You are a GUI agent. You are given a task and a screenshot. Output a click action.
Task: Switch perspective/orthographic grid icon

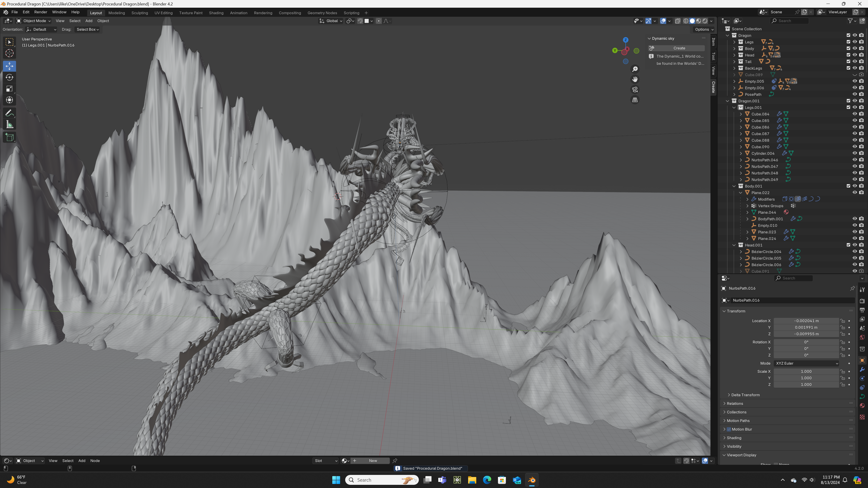click(635, 100)
